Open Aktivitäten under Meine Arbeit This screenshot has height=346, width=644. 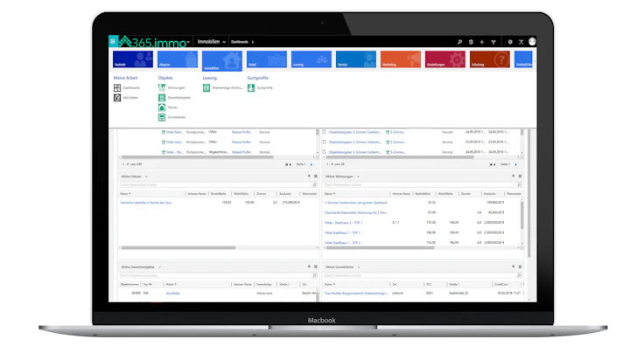pyautogui.click(x=126, y=98)
